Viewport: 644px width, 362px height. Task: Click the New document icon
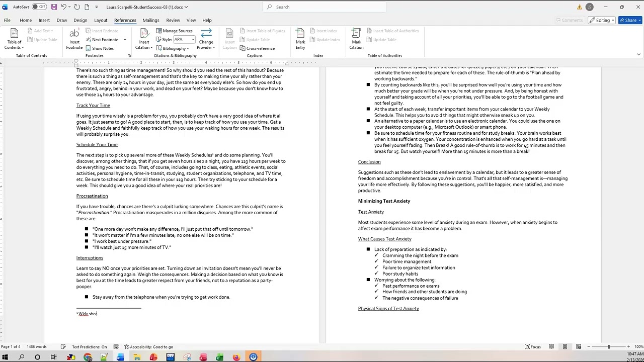87,7
